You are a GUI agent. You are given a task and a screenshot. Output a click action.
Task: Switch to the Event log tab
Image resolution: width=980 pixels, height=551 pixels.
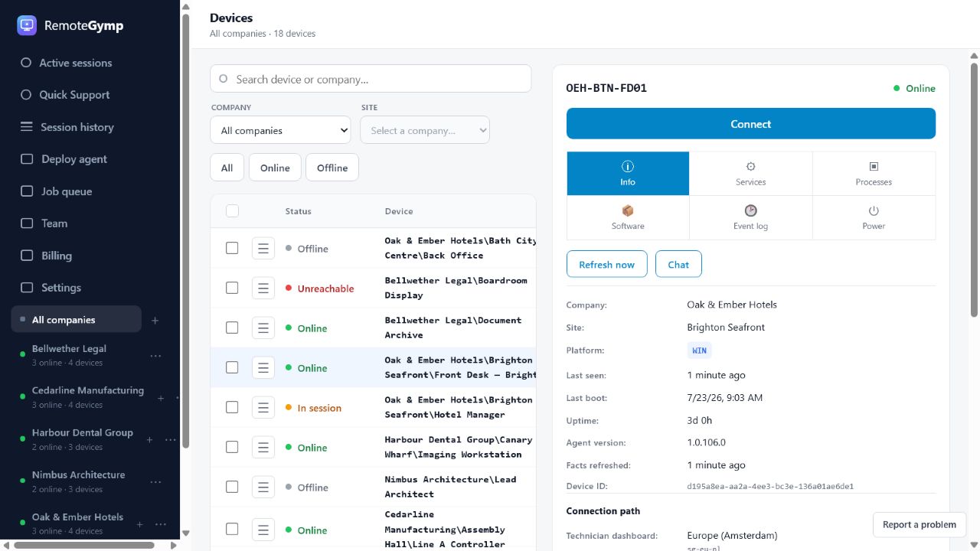click(751, 217)
